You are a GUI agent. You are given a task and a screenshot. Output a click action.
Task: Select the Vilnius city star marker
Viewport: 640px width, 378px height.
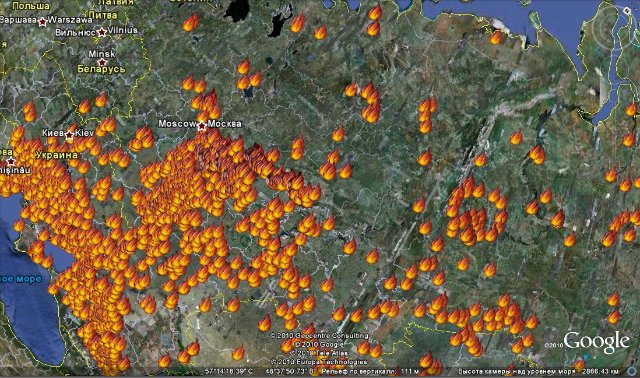click(102, 32)
